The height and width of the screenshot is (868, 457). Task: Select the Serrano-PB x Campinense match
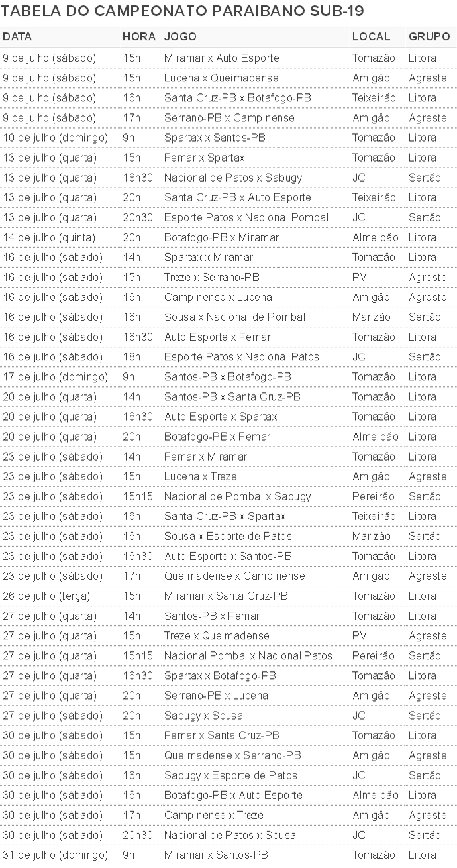[229, 118]
